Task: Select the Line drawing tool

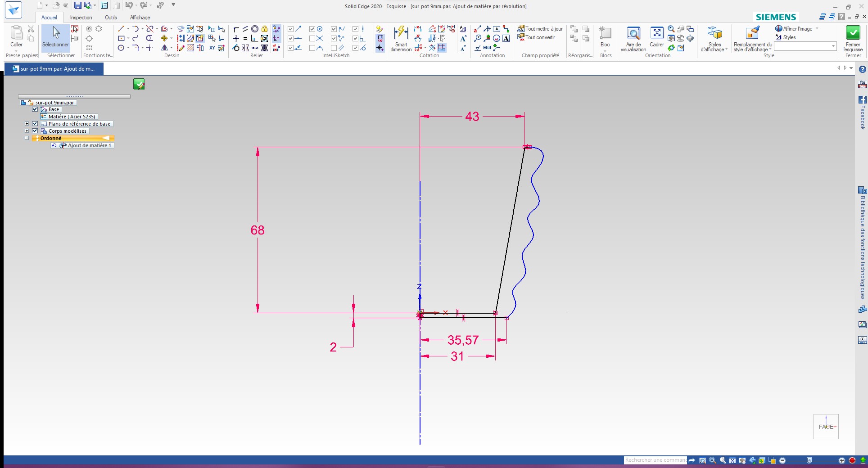Action: [121, 29]
